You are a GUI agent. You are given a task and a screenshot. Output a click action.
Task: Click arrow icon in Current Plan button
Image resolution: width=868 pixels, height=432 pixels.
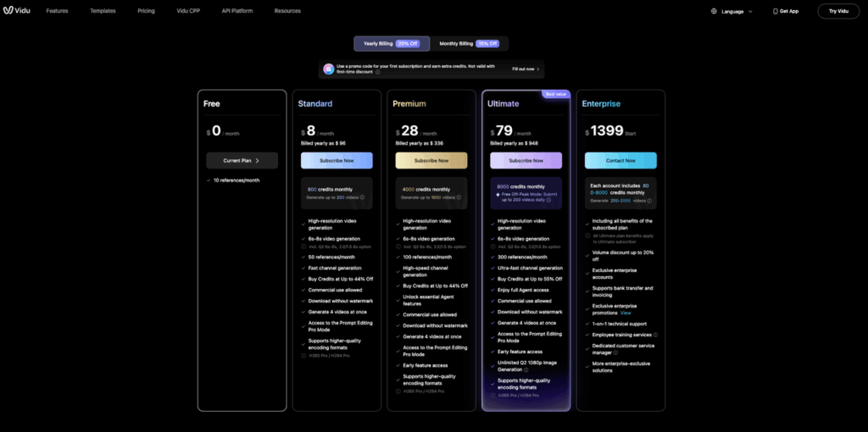pyautogui.click(x=257, y=160)
